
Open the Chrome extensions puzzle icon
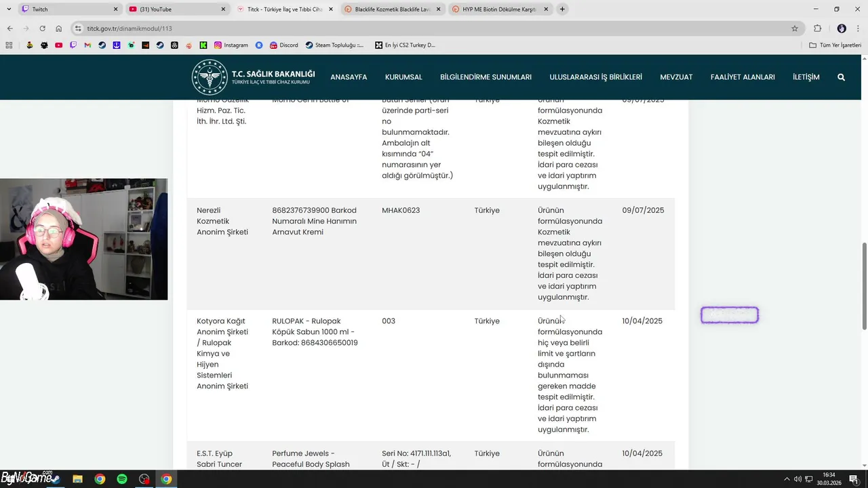point(817,28)
